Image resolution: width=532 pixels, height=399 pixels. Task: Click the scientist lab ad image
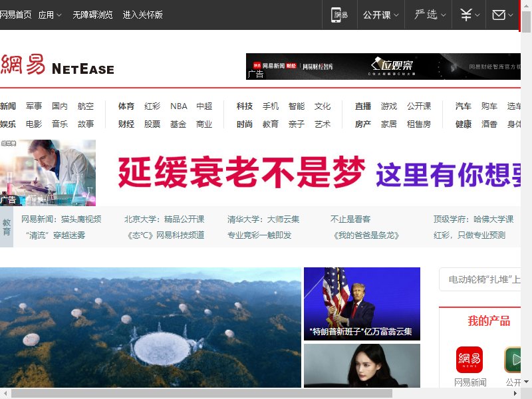pos(48,173)
